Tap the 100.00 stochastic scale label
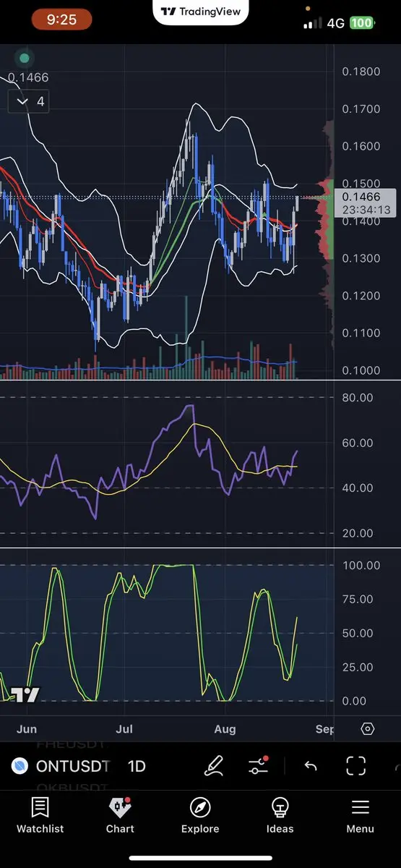 360,565
